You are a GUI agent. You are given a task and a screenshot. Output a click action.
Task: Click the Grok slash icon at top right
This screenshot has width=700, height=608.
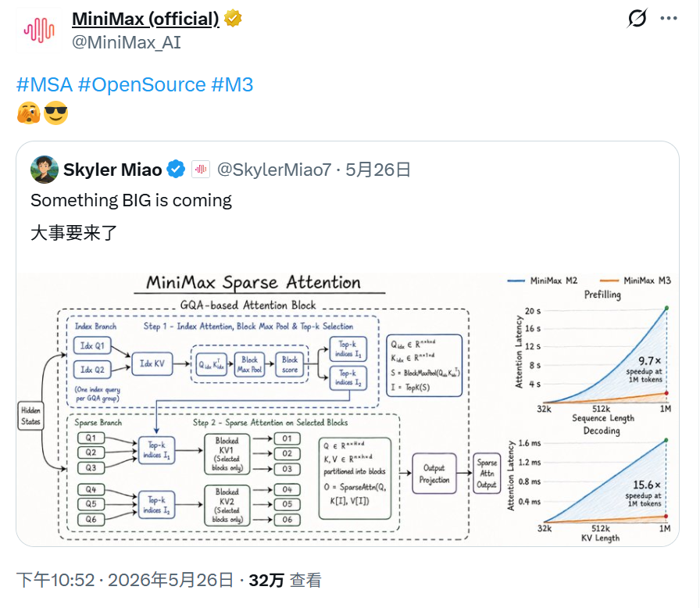tap(637, 18)
